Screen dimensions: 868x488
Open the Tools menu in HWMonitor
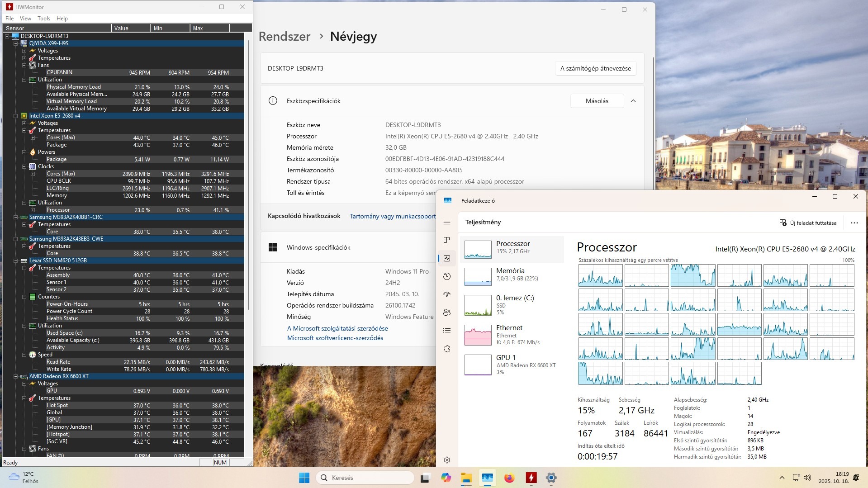point(44,19)
